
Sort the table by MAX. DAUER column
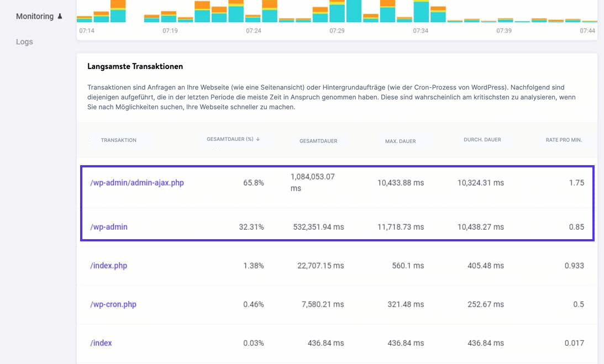coord(400,141)
